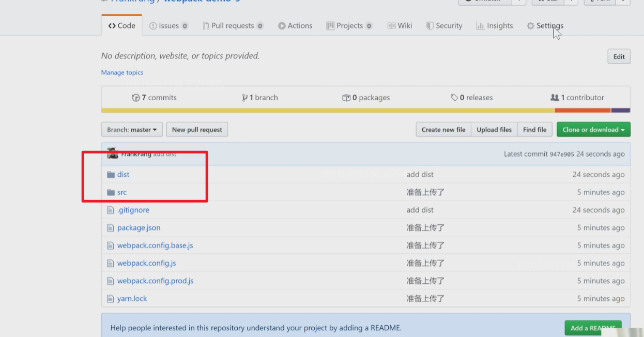
Task: Open the 0 releases link
Action: 471,98
